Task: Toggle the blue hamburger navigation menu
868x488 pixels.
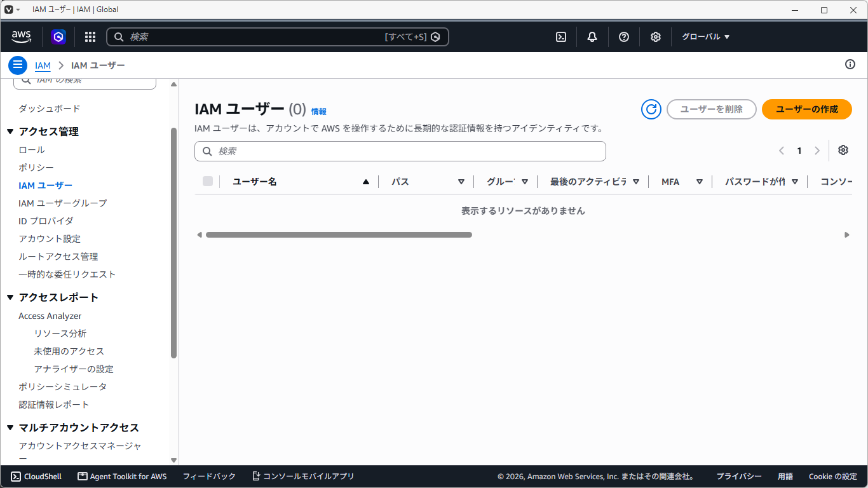Action: 18,65
